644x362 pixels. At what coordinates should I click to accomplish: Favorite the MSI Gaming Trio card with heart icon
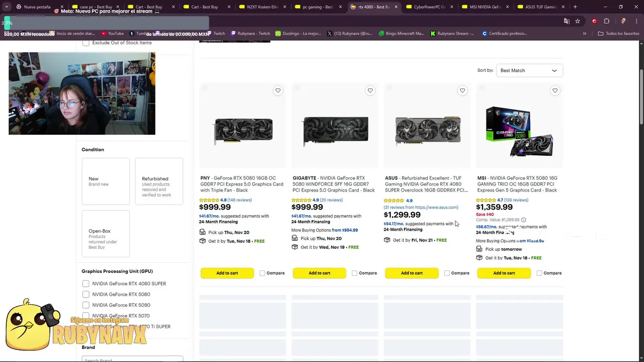coord(555,90)
